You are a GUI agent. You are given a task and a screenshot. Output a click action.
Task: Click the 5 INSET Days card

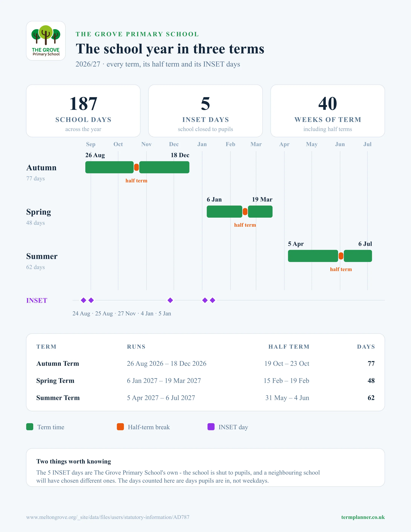click(205, 111)
